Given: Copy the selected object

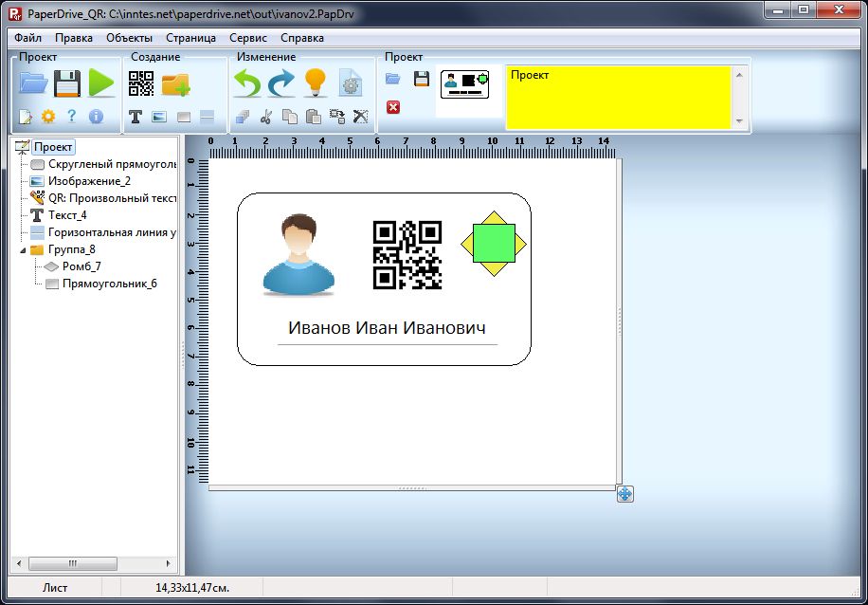Looking at the screenshot, I should pos(290,117).
